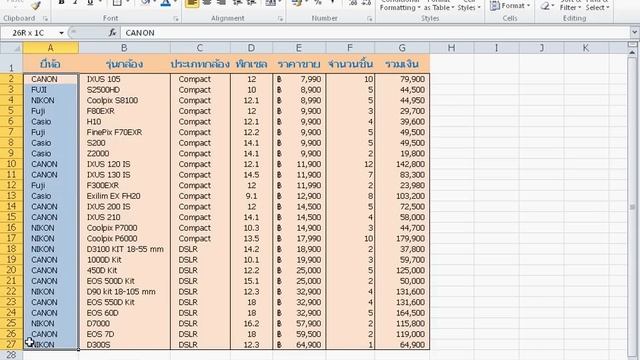
Task: Click the megapixel cell 15.1
Action: (251, 281)
